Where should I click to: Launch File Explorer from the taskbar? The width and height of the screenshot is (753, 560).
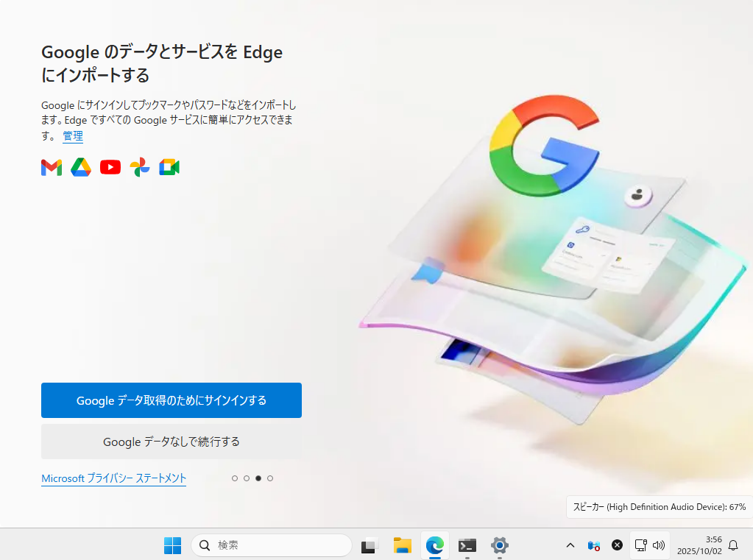pyautogui.click(x=402, y=545)
